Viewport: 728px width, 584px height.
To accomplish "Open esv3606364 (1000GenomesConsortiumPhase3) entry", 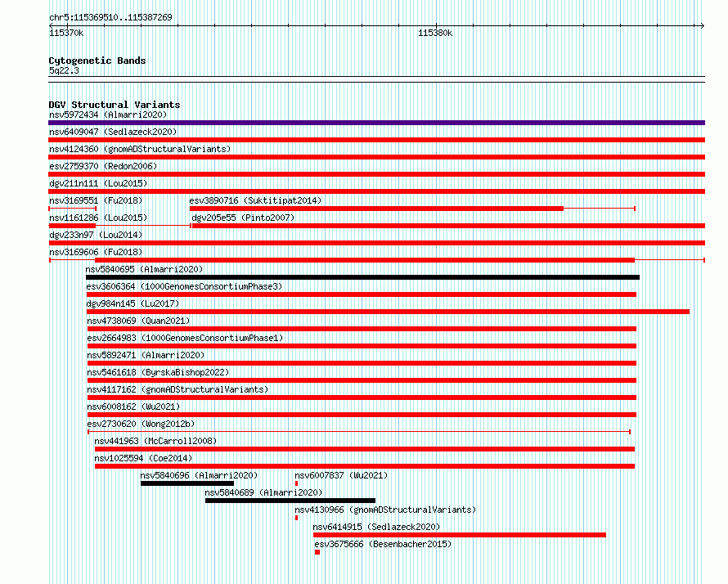I will point(184,286).
